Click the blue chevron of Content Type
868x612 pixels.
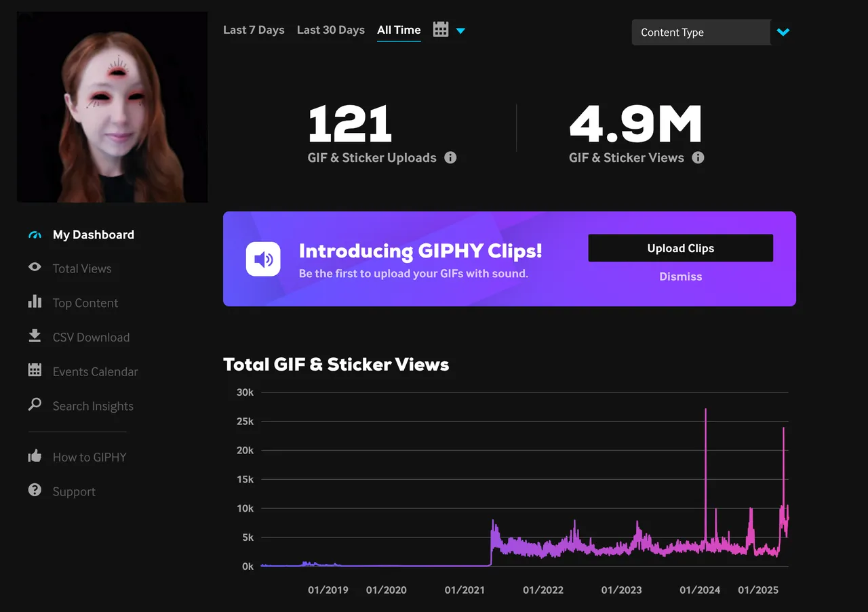(x=783, y=32)
